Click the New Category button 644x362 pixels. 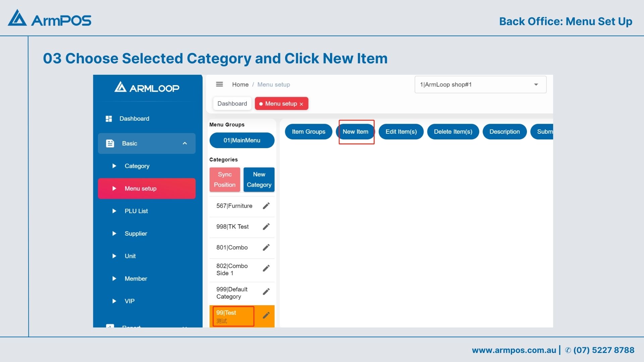click(259, 180)
